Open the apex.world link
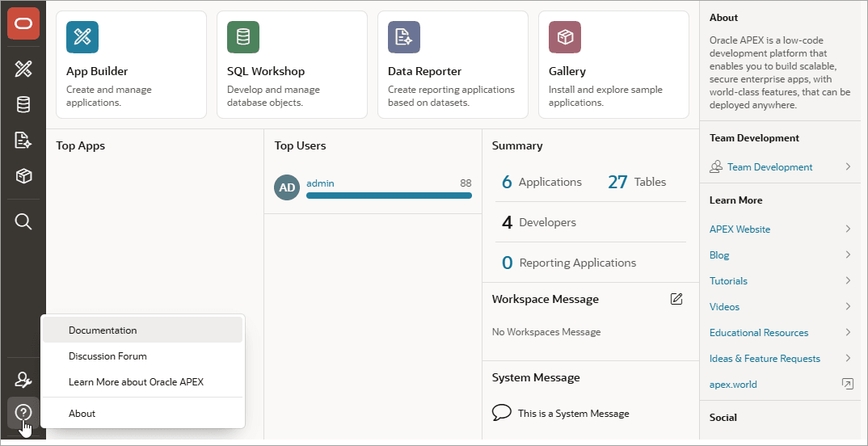 click(733, 385)
